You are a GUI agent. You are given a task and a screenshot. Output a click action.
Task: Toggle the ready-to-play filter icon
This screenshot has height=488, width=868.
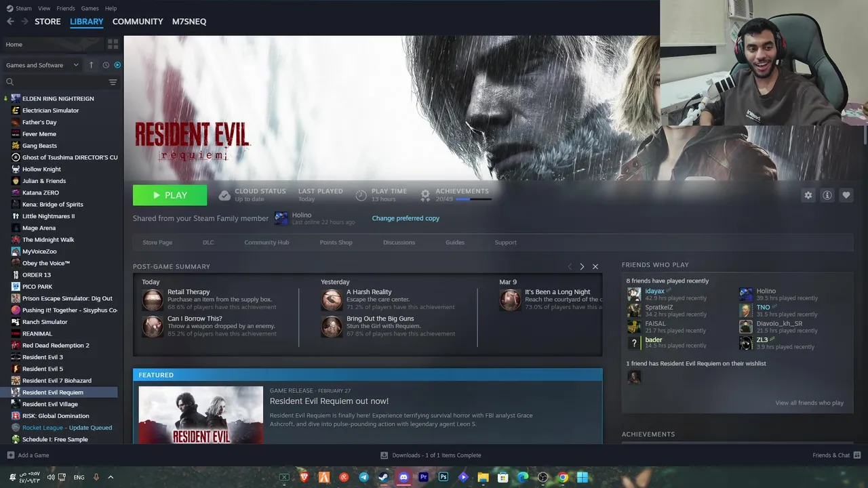pos(117,65)
